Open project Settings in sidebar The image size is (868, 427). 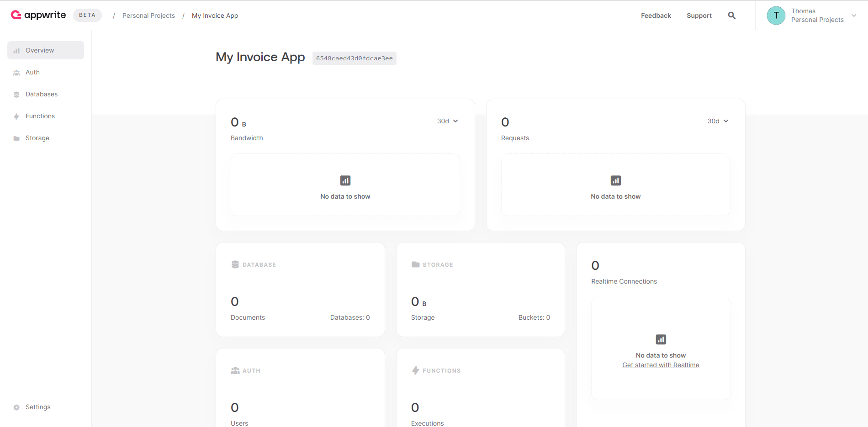[x=46, y=407]
